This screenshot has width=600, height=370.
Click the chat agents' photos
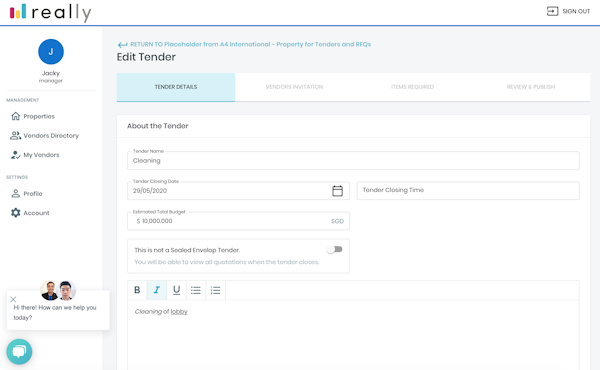coord(58,290)
